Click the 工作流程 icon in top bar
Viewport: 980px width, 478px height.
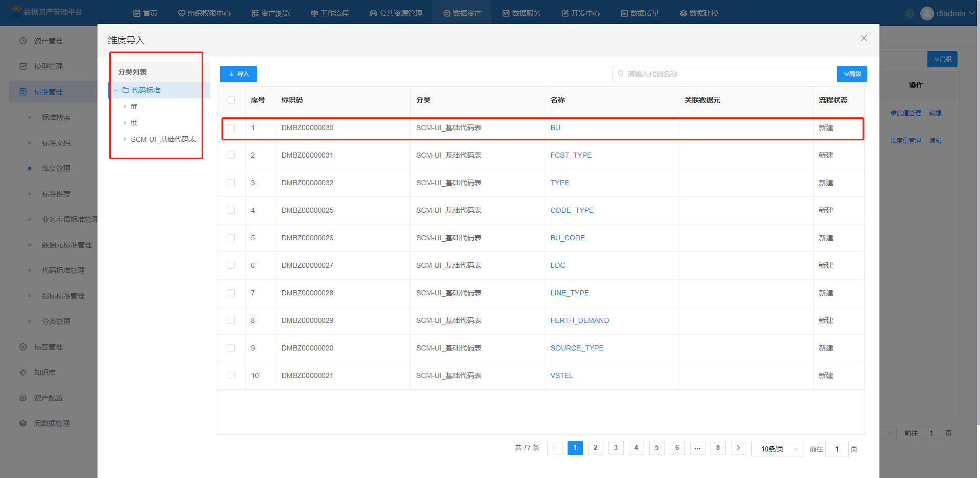coord(314,13)
